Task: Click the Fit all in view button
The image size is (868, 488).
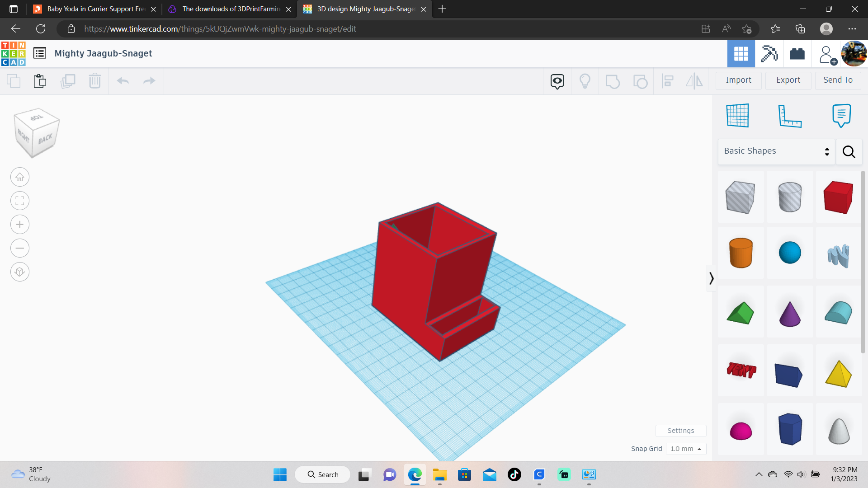Action: (x=20, y=201)
